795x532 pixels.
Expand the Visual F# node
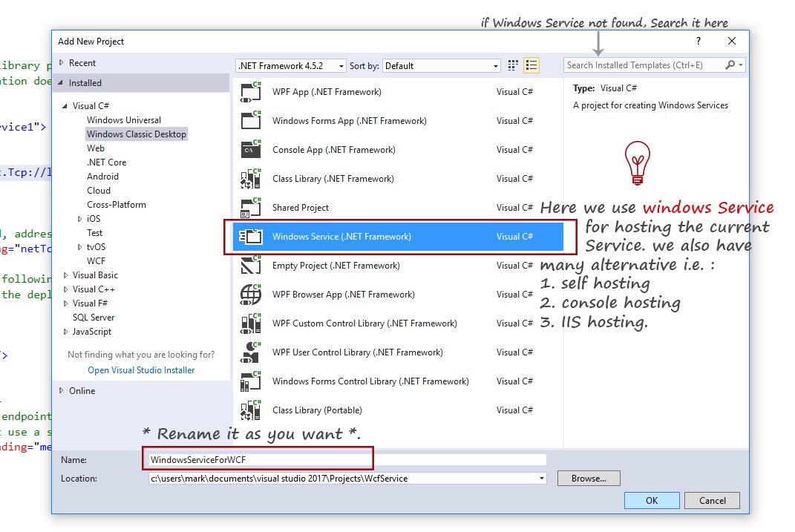(x=65, y=303)
